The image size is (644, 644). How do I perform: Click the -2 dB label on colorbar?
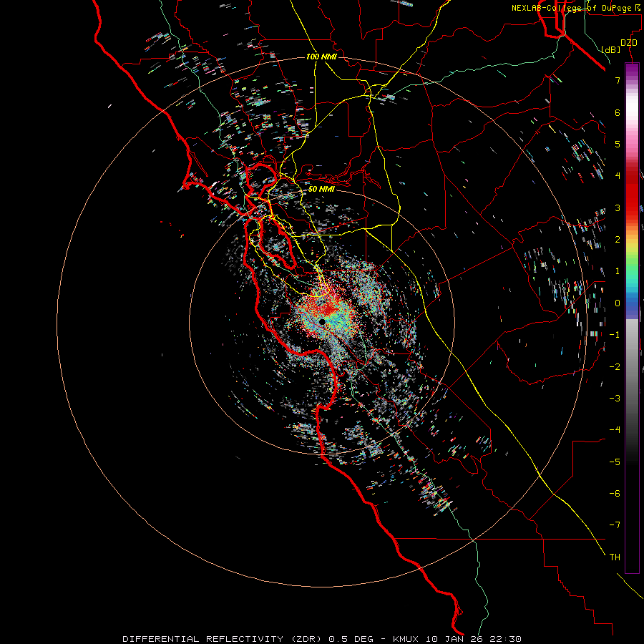(615, 366)
